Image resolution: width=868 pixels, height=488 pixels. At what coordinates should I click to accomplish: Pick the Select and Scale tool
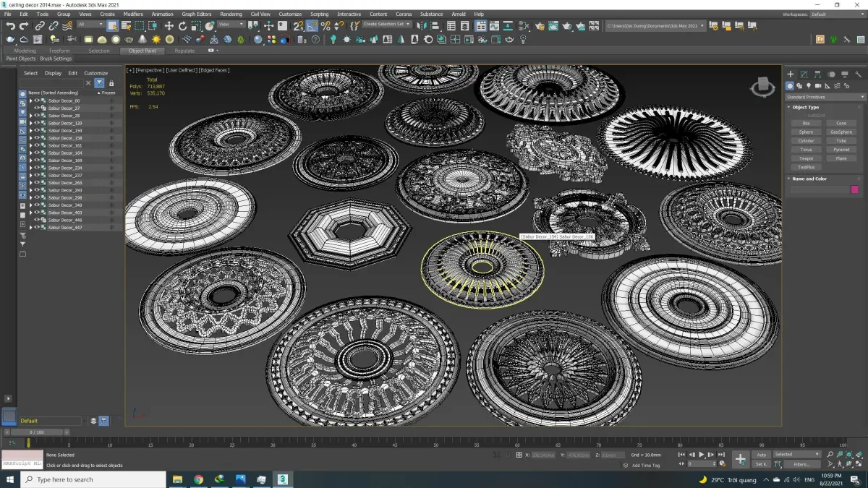(196, 25)
